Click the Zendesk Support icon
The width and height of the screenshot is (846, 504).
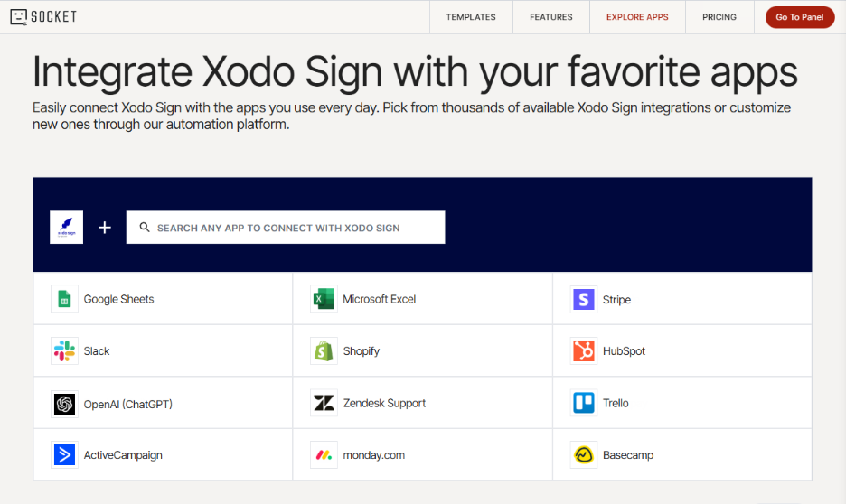[x=324, y=403]
